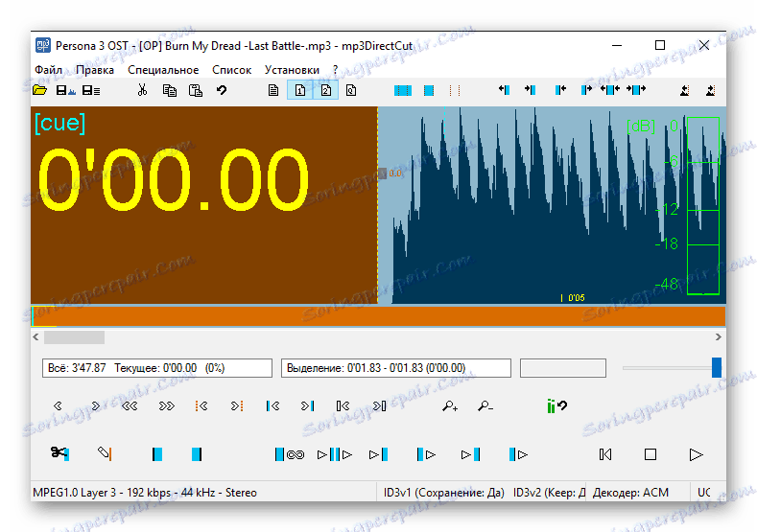This screenshot has width=757, height=532.
Task: Play up to selection end
Action: (470, 454)
